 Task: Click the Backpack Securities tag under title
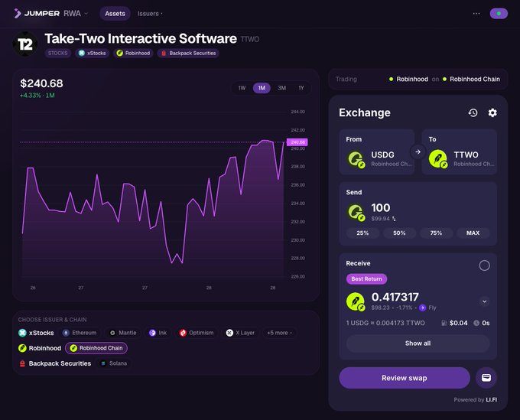188,53
